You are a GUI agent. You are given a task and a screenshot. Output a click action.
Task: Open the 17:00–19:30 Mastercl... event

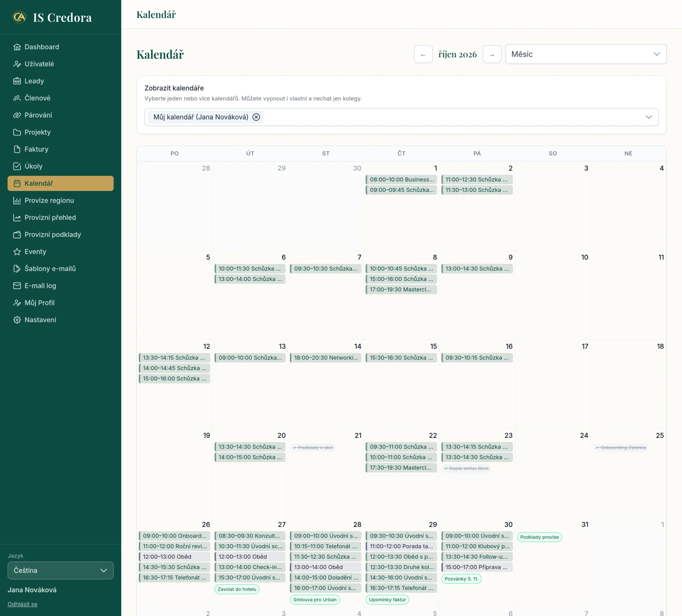coord(401,289)
